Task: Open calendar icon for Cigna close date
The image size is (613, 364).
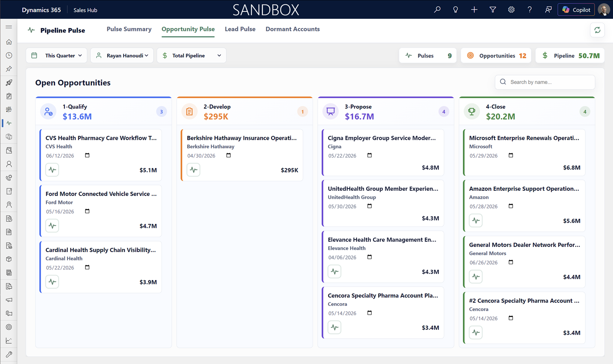Action: coord(370,155)
